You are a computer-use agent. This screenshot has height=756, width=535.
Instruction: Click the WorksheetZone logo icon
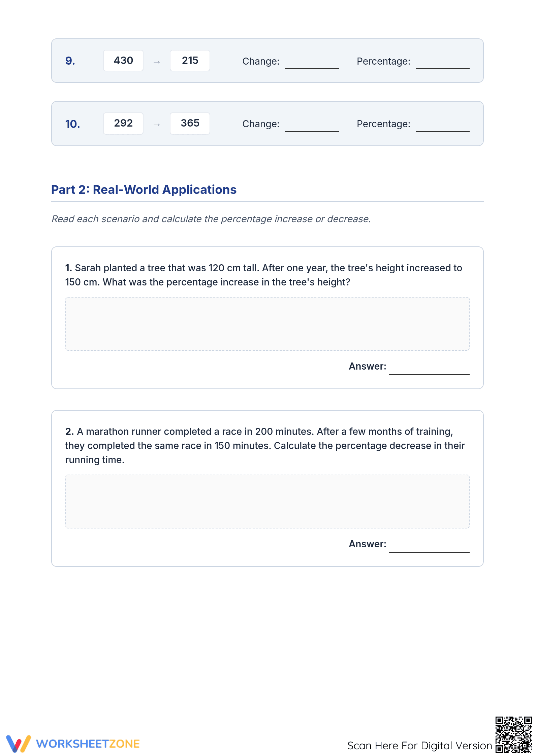[19, 744]
